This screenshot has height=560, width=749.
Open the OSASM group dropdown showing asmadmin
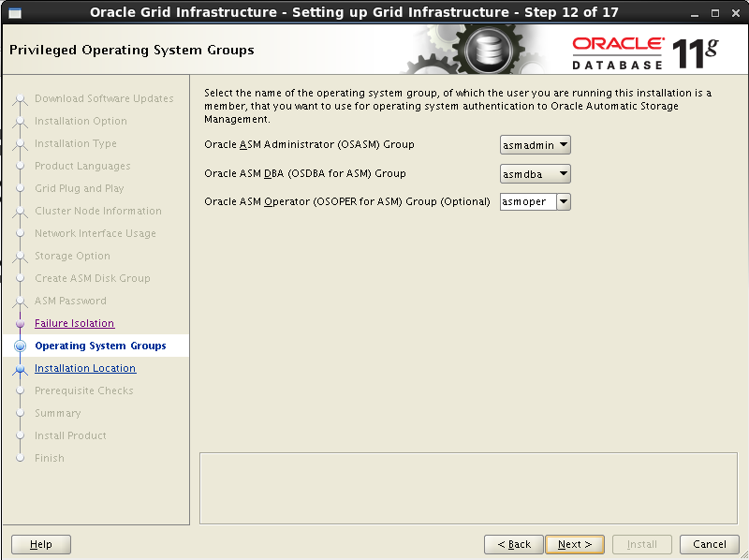[x=535, y=145]
